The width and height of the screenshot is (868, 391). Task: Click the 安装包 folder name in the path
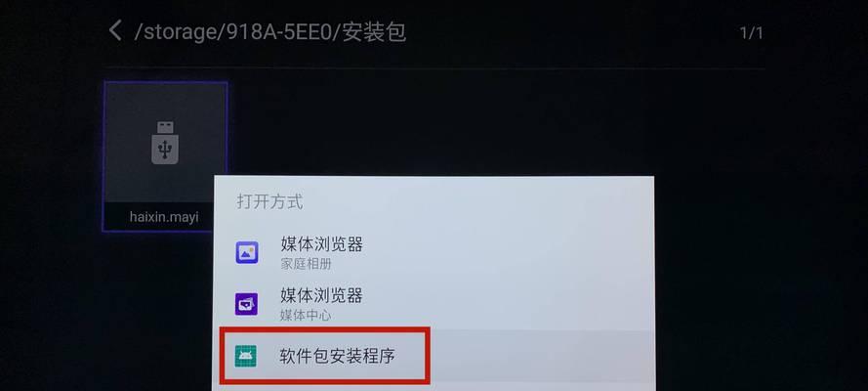[374, 32]
